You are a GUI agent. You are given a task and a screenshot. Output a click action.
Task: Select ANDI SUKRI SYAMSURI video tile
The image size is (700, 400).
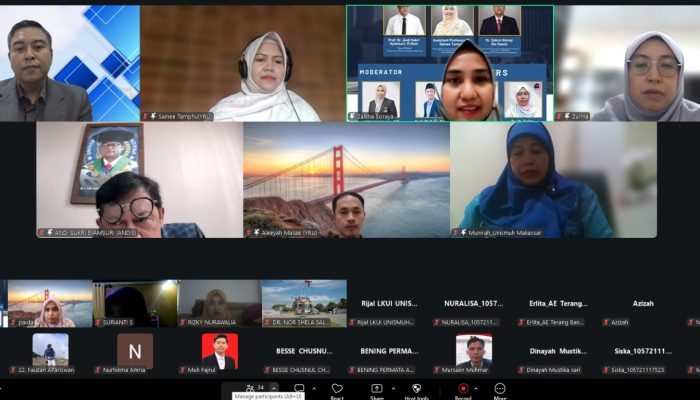pos(140,180)
